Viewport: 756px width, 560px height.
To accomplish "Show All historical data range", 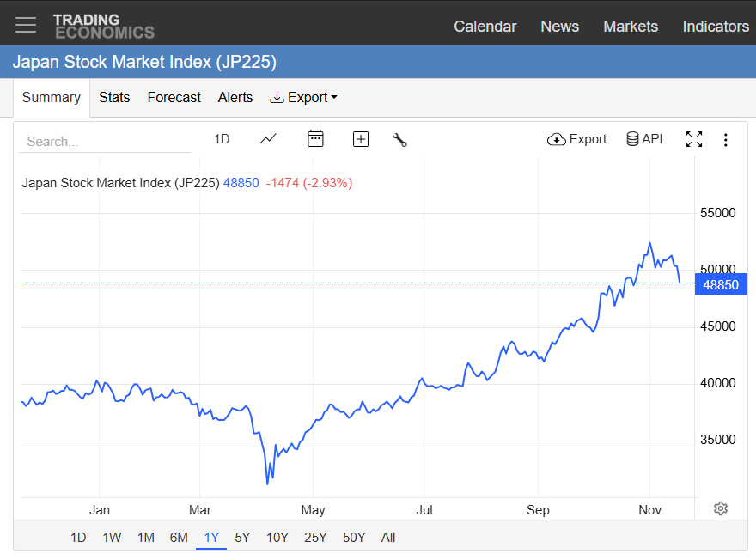I will pyautogui.click(x=388, y=537).
